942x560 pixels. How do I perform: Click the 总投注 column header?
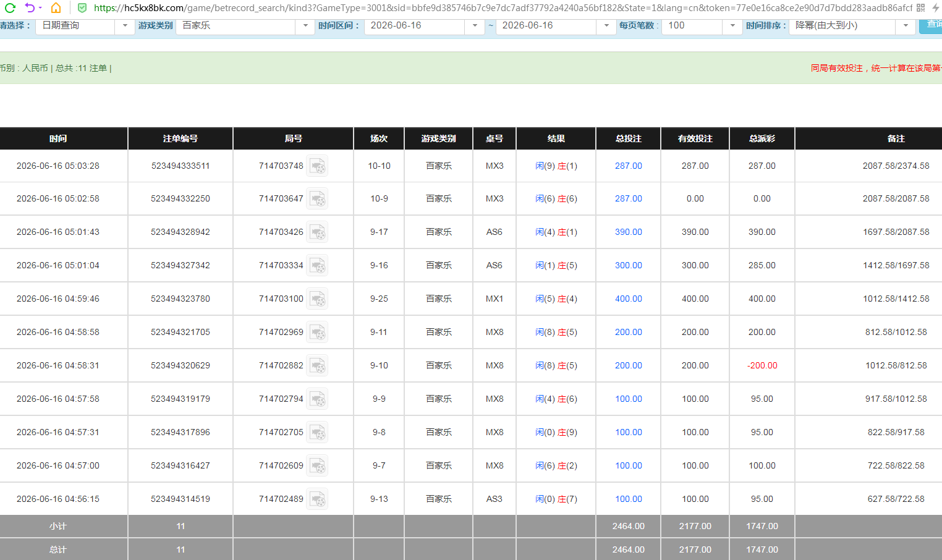(629, 138)
